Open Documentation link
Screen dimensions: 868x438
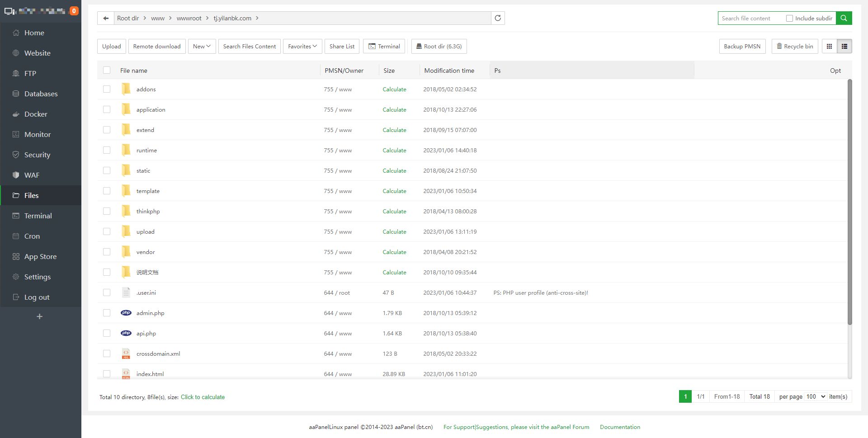click(x=620, y=427)
